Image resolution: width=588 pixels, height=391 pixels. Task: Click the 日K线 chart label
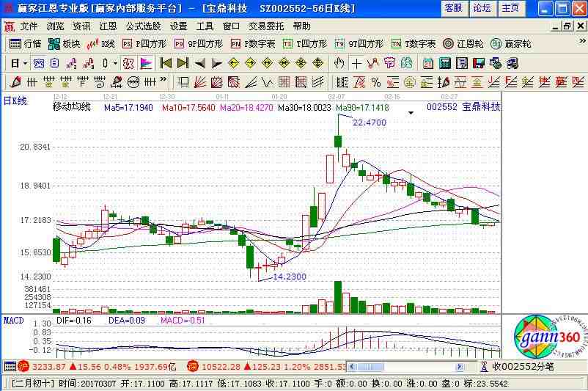15,101
